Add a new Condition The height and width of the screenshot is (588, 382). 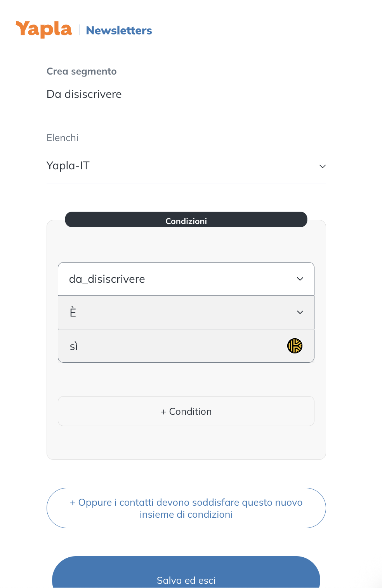[186, 411]
